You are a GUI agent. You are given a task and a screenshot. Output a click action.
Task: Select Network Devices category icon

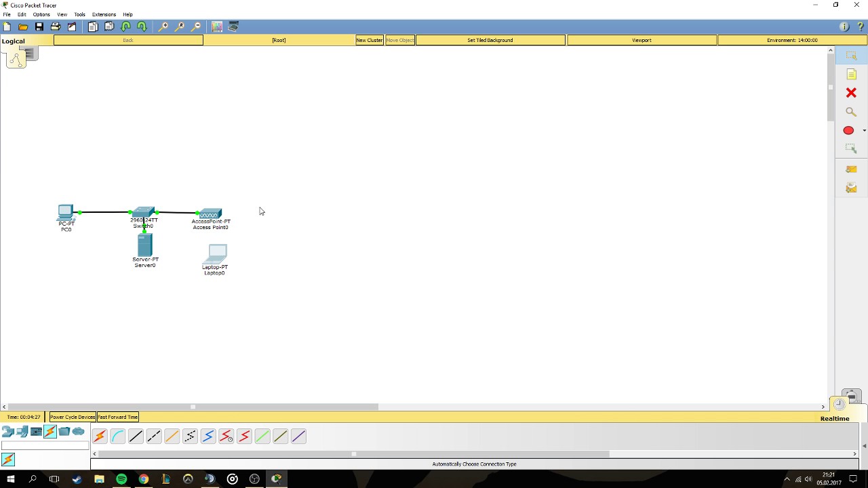click(x=7, y=432)
